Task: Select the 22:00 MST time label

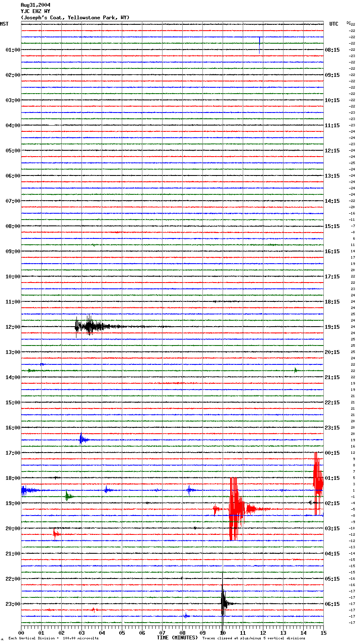Action: click(13, 579)
